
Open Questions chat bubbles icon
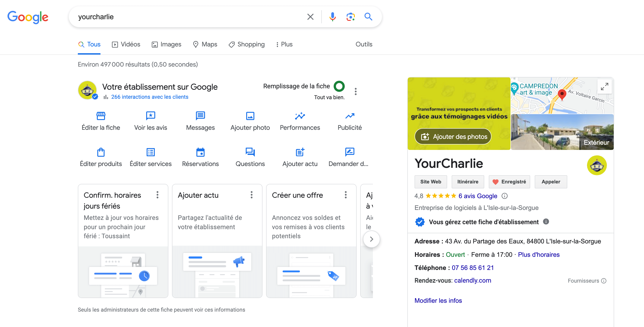tap(250, 152)
